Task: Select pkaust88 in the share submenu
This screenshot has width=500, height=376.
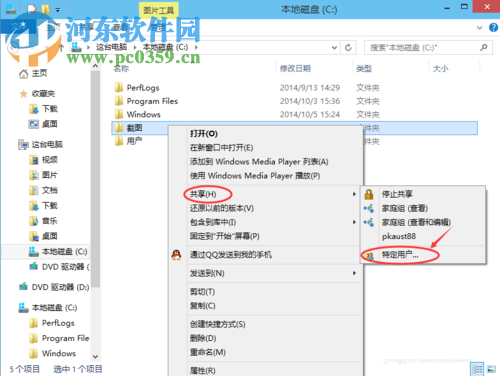Action: (399, 236)
